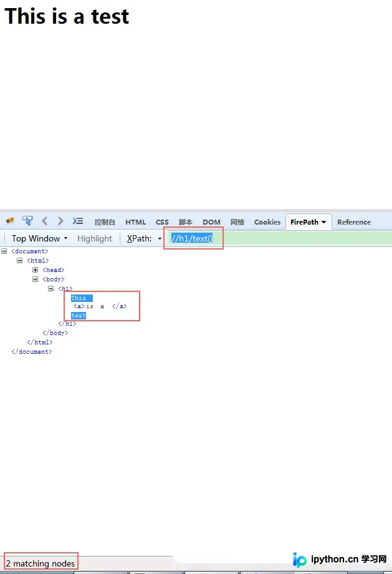Expand the <head> node
Image resolution: width=392 pixels, height=574 pixels.
click(x=35, y=270)
